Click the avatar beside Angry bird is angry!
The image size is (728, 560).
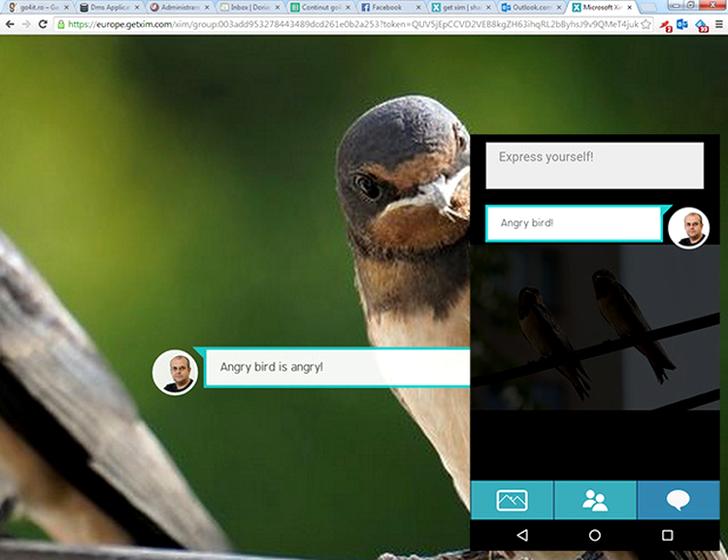point(175,373)
